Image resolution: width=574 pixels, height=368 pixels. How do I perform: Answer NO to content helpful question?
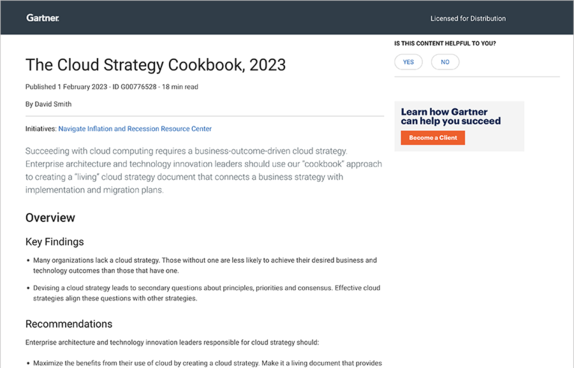[445, 62]
